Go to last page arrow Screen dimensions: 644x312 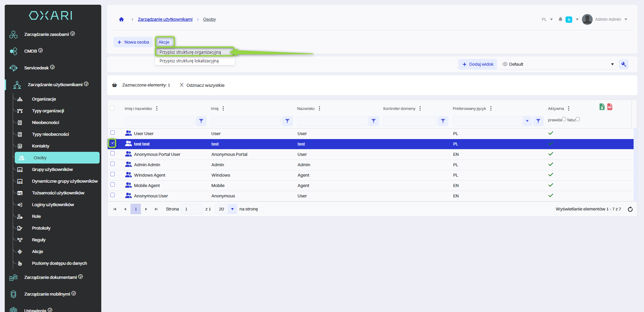[156, 209]
